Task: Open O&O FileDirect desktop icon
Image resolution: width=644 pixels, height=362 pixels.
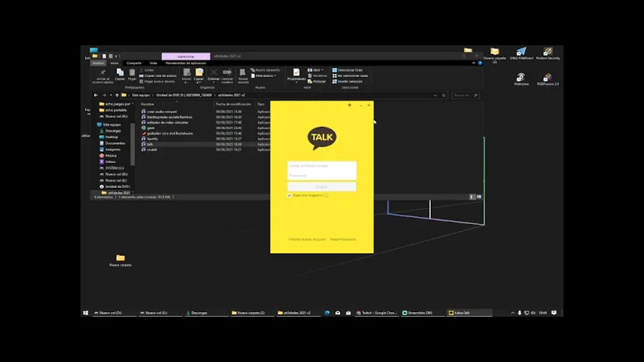Action: 521,54
